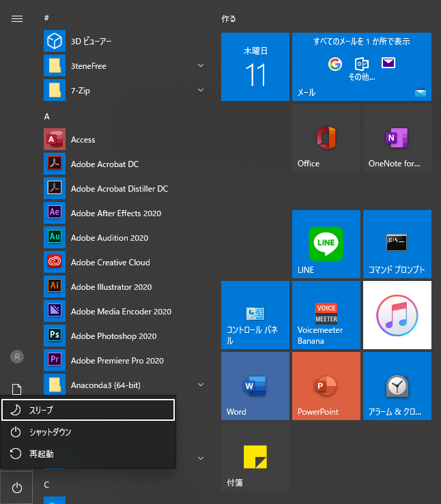Select スリープ from power menu
The width and height of the screenshot is (441, 504).
[88, 410]
